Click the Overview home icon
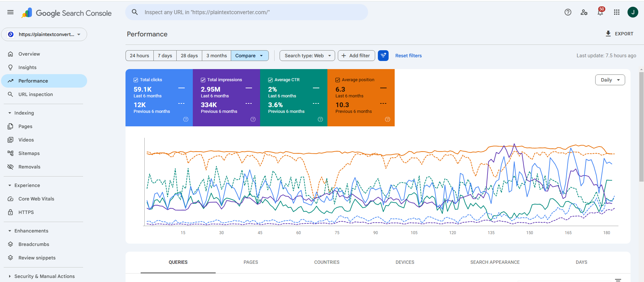 (10, 54)
